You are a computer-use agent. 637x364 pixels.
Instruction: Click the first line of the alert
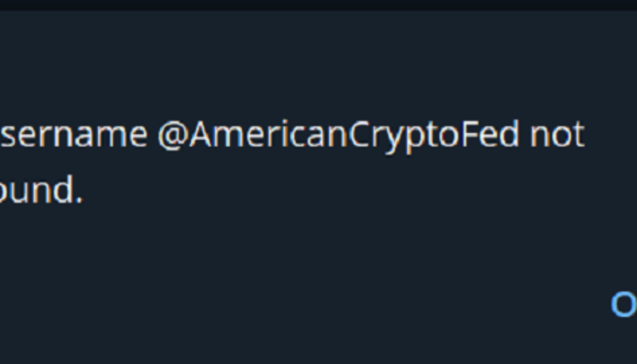[x=291, y=135]
